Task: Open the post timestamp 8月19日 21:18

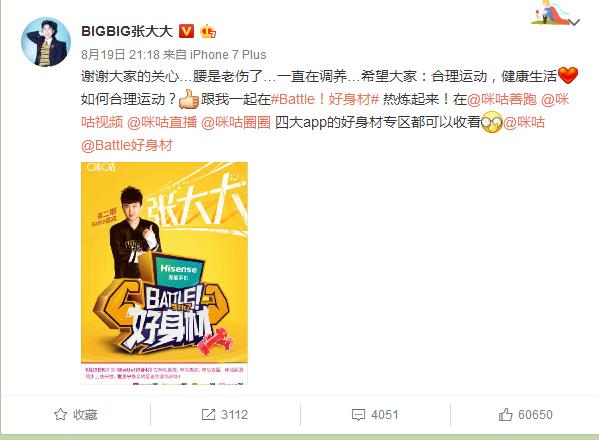Action: [120, 55]
